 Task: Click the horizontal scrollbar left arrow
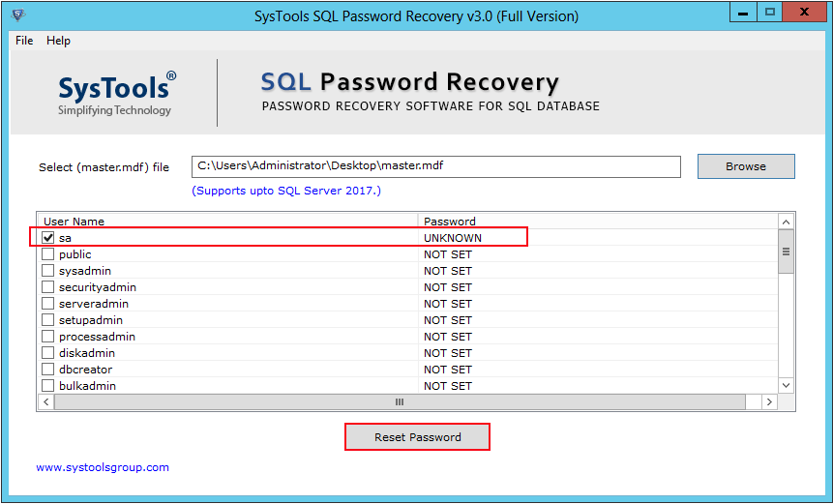click(x=45, y=402)
